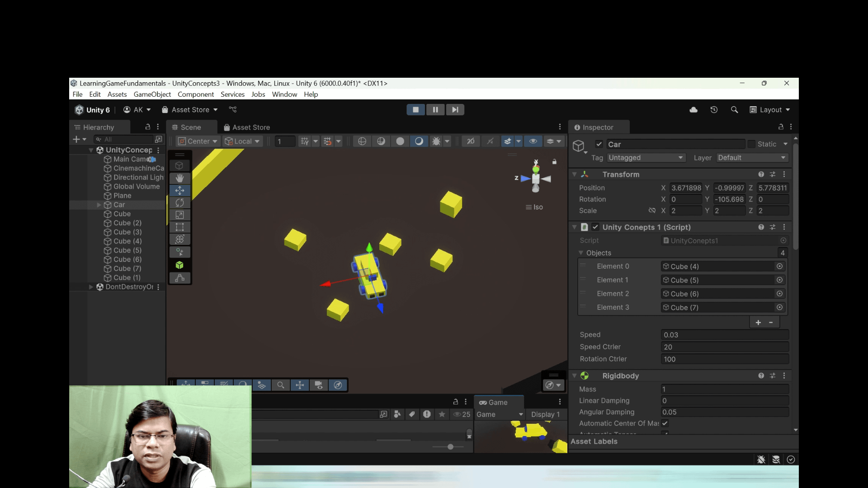Open Unity cloud services icon
Image resolution: width=868 pixels, height=488 pixels.
coord(693,110)
